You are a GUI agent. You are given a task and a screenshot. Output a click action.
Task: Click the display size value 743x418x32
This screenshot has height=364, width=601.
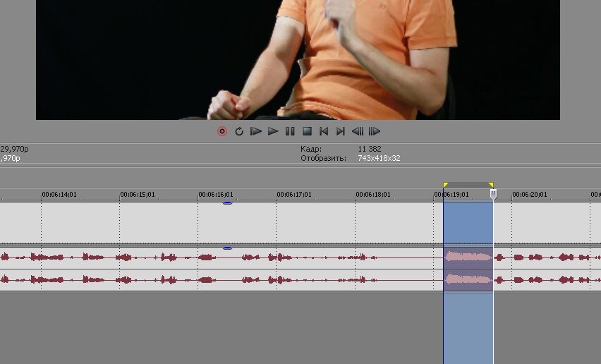coord(379,158)
